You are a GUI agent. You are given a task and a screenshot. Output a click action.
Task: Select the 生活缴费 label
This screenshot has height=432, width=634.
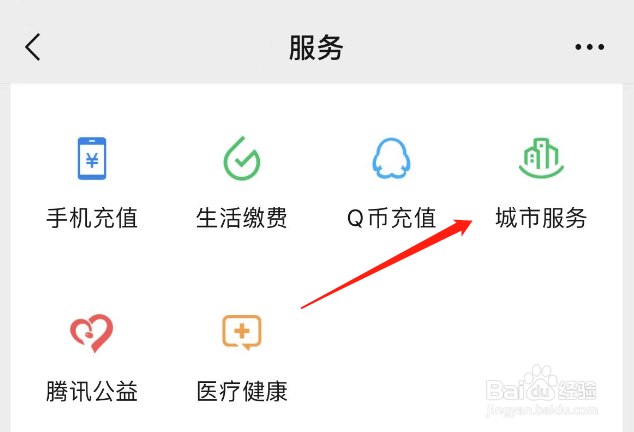click(242, 218)
